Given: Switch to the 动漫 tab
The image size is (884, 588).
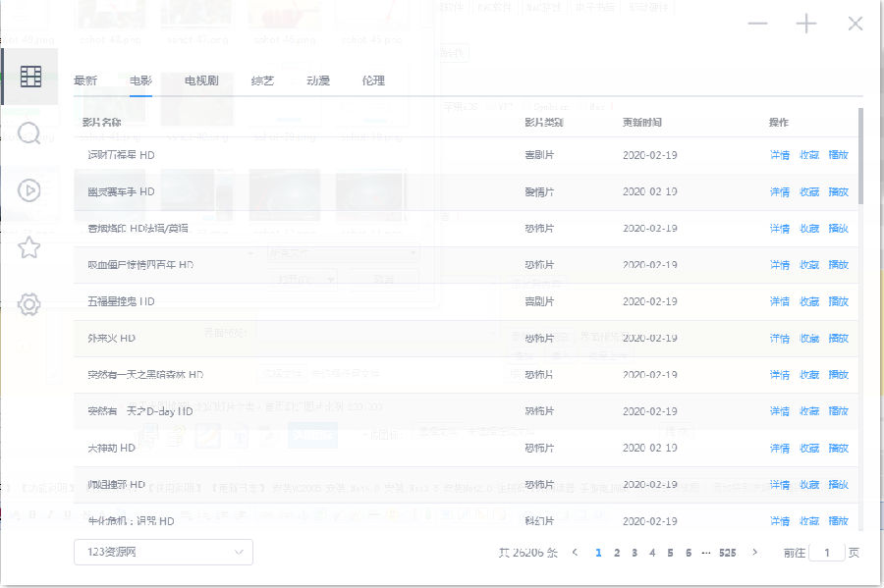Looking at the screenshot, I should point(316,81).
